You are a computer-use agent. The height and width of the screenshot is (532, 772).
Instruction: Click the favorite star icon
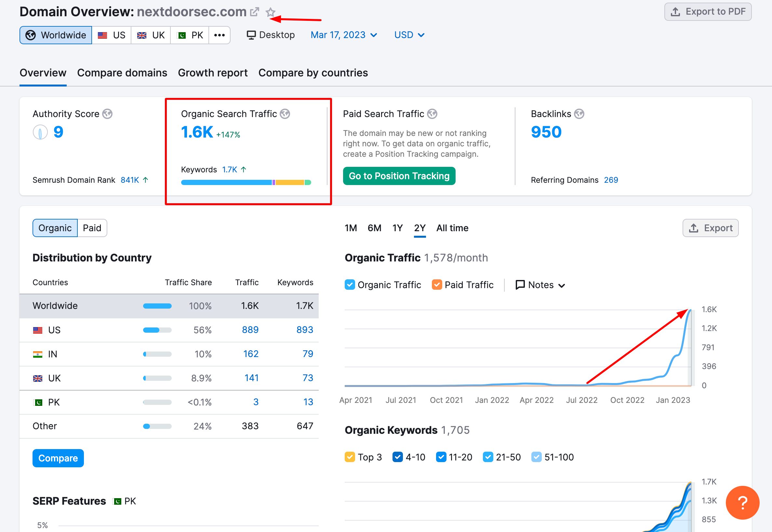270,12
